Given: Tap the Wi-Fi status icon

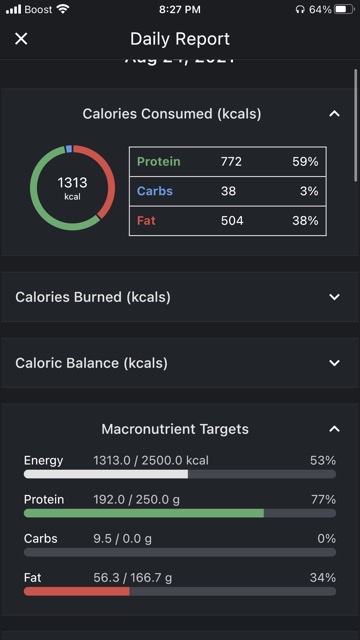Looking at the screenshot, I should click(x=63, y=9).
